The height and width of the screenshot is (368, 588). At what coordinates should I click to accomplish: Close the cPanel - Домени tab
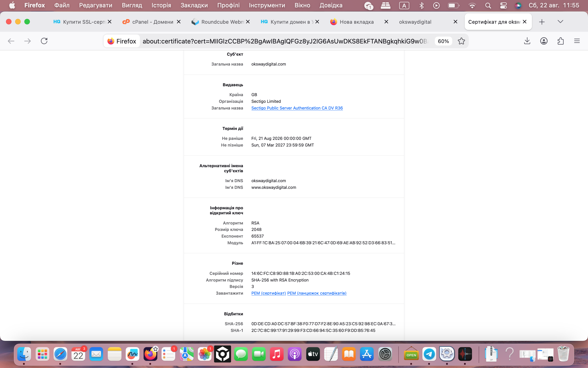pos(179,22)
